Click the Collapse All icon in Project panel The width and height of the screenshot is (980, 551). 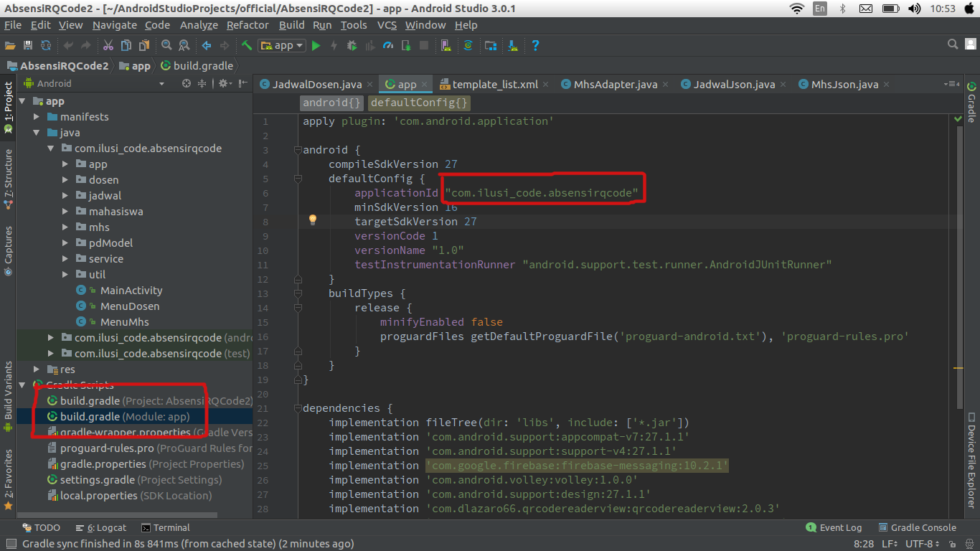(x=202, y=83)
